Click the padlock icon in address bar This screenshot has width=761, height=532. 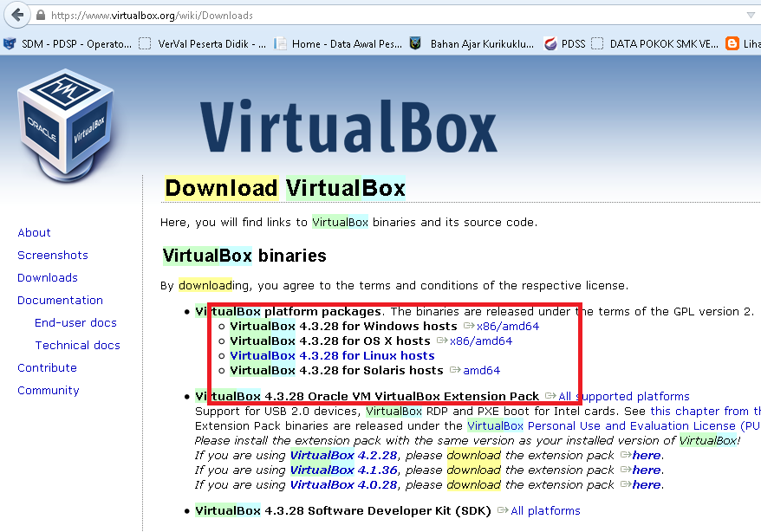coord(42,16)
